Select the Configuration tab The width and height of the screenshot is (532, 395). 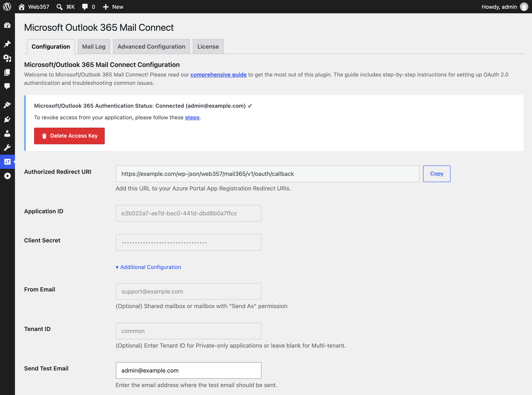pos(51,46)
